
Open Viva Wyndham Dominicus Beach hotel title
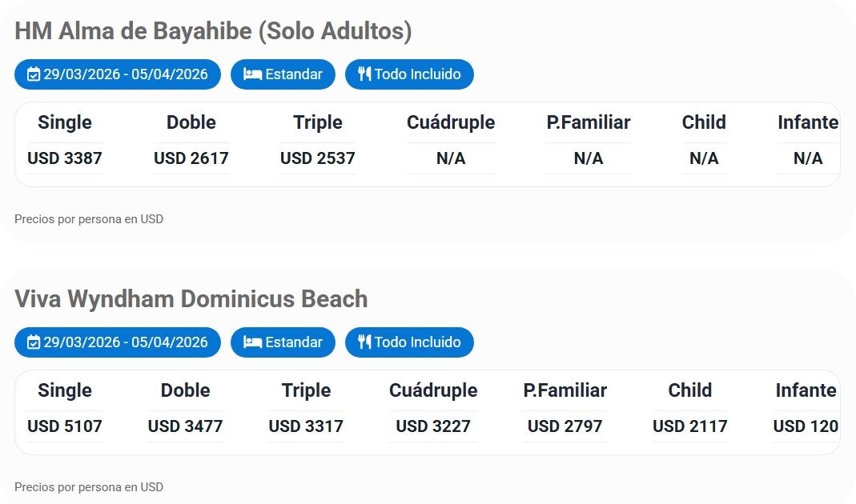pyautogui.click(x=191, y=299)
